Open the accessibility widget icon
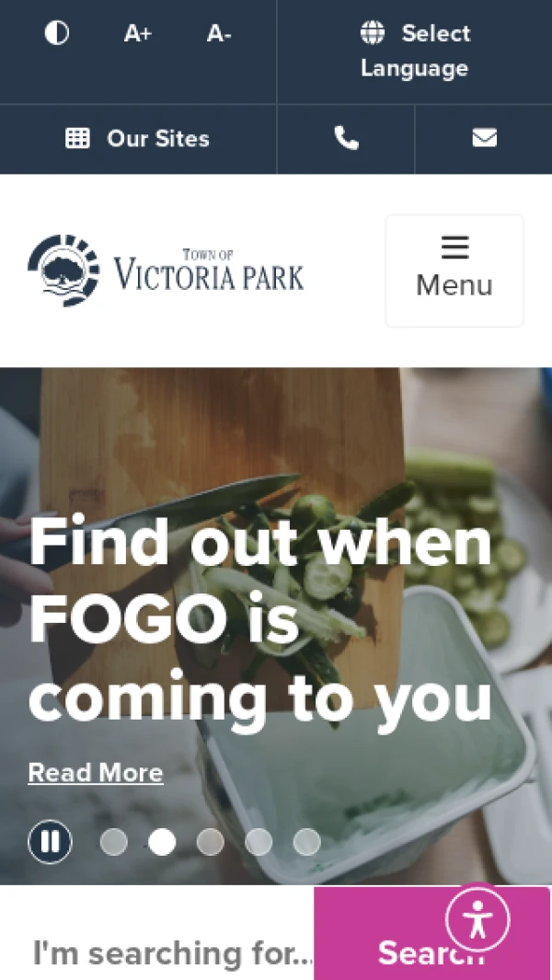 pos(477,919)
